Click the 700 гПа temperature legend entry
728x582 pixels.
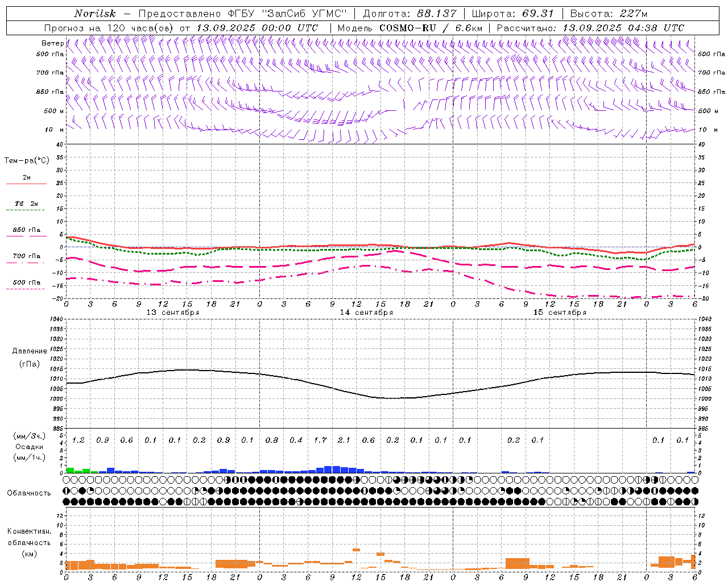[27, 256]
